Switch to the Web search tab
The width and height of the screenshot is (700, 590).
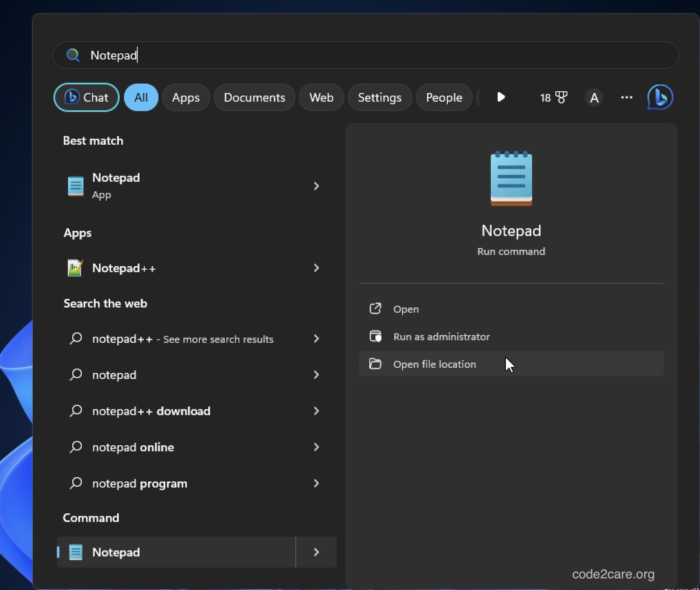[321, 97]
